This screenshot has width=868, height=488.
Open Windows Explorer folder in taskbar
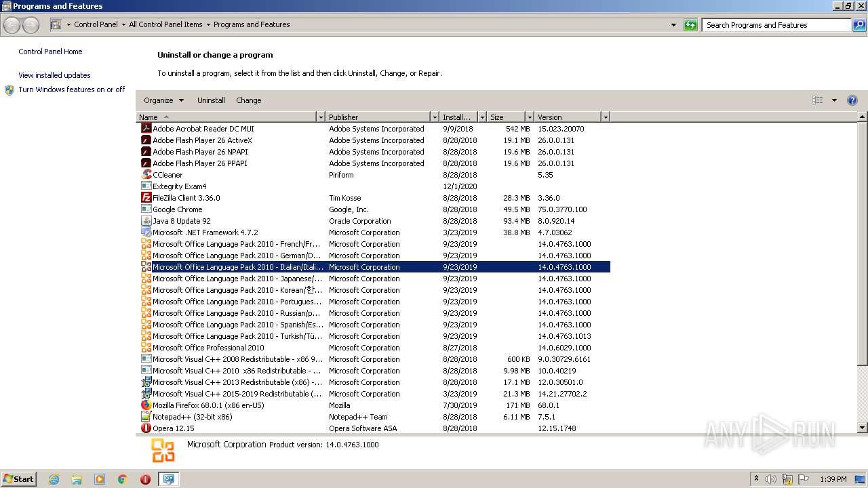coord(77,479)
